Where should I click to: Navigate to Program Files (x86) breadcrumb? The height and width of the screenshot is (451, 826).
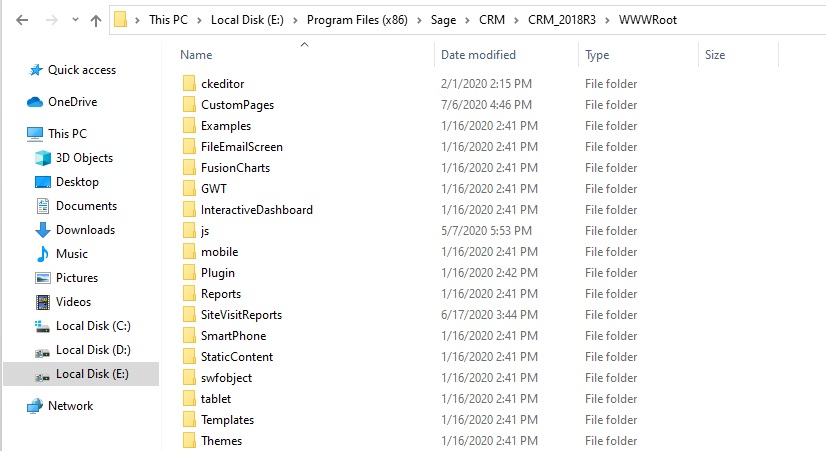coord(357,20)
